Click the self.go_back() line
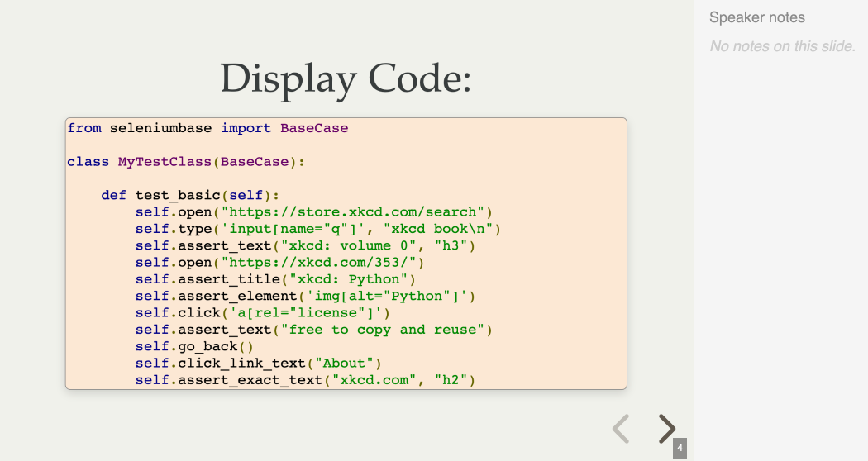Screen dimensions: 868x461 [194, 346]
